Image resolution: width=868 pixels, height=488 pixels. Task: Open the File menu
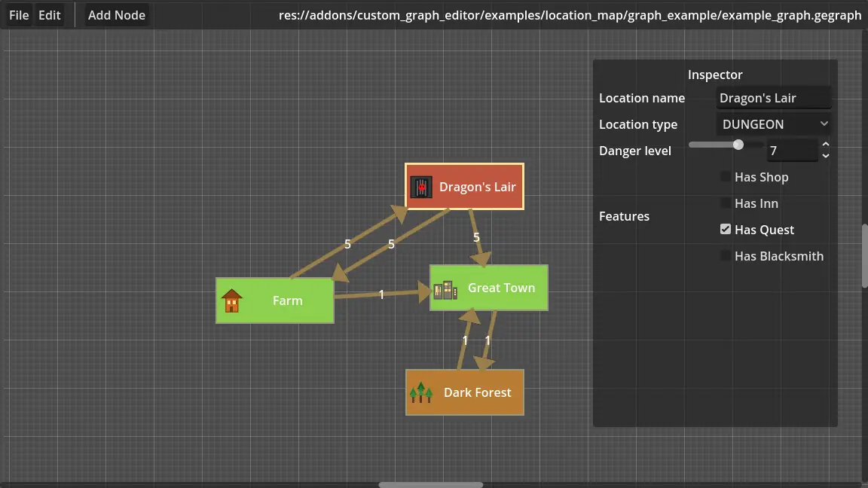click(x=18, y=14)
